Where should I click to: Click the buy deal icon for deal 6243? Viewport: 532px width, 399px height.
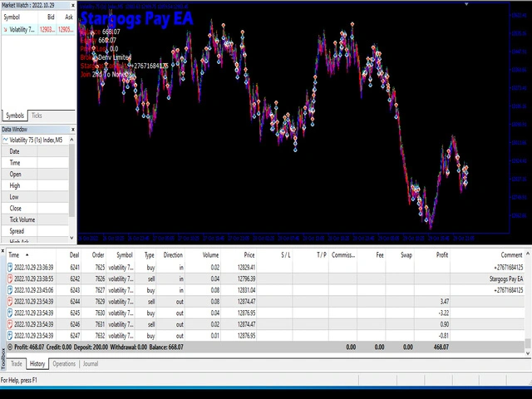(11, 290)
